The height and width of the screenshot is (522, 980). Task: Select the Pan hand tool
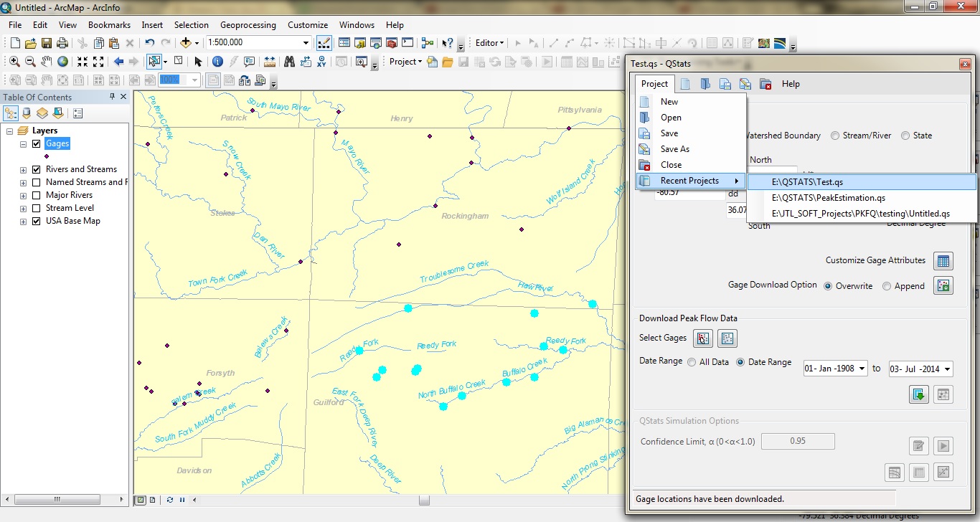[x=47, y=62]
